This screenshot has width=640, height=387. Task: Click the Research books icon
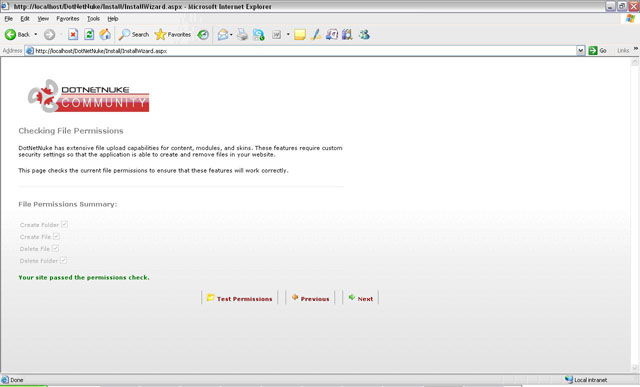[347, 35]
